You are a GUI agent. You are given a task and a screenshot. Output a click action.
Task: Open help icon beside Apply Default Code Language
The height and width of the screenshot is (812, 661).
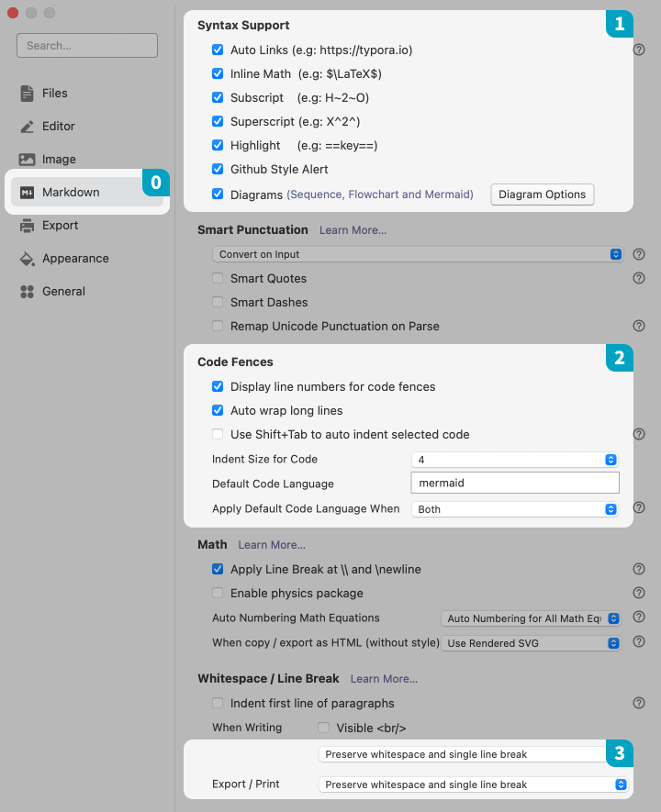[639, 507]
